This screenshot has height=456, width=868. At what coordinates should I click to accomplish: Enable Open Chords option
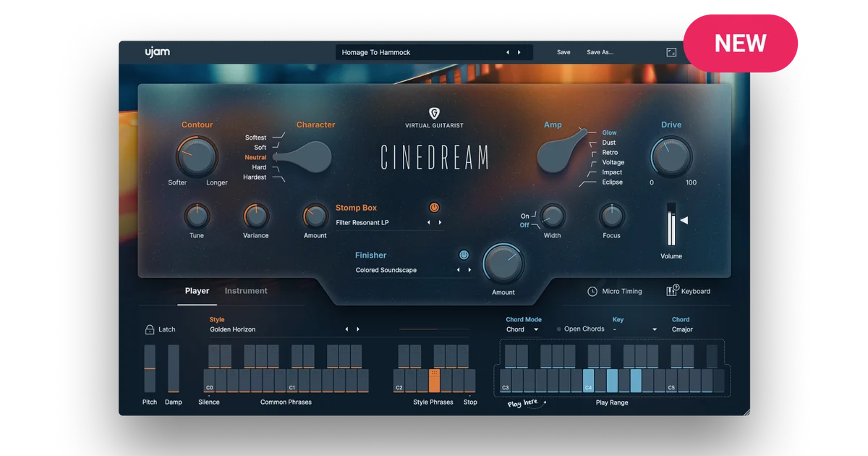pyautogui.click(x=581, y=329)
